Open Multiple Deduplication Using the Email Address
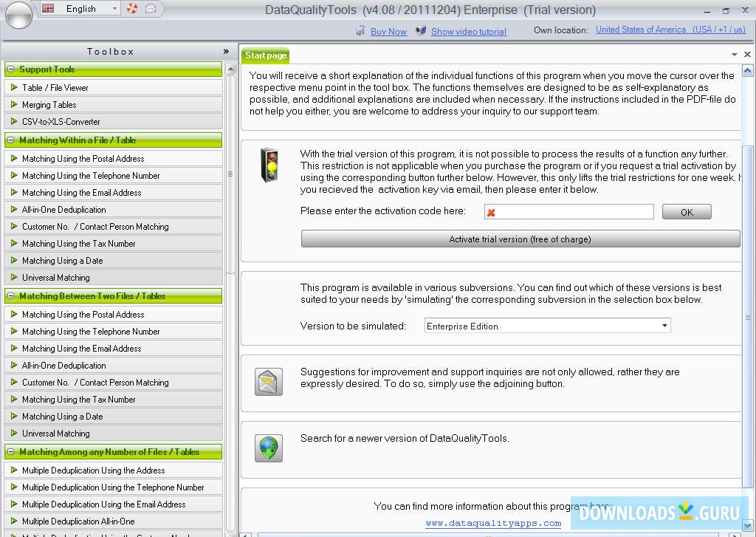The height and width of the screenshot is (537, 756). pyautogui.click(x=113, y=504)
